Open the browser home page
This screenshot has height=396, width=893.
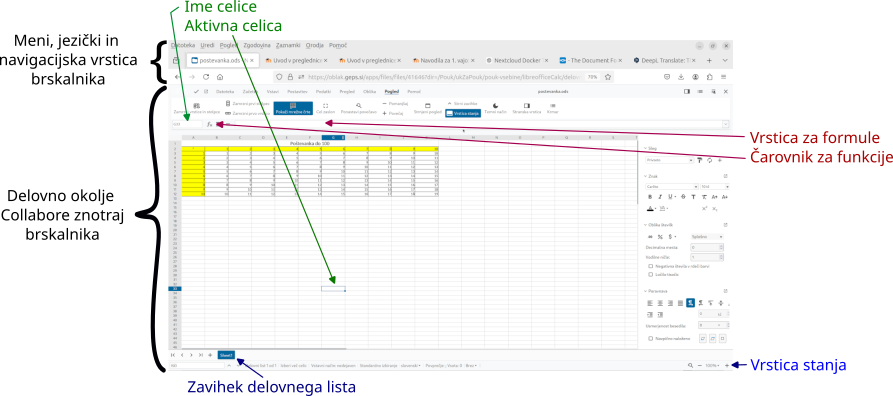pos(220,77)
